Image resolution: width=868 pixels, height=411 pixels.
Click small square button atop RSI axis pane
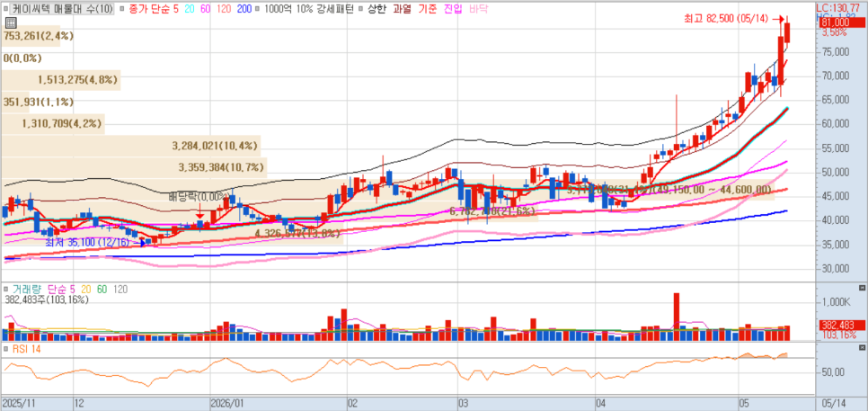pos(862,347)
